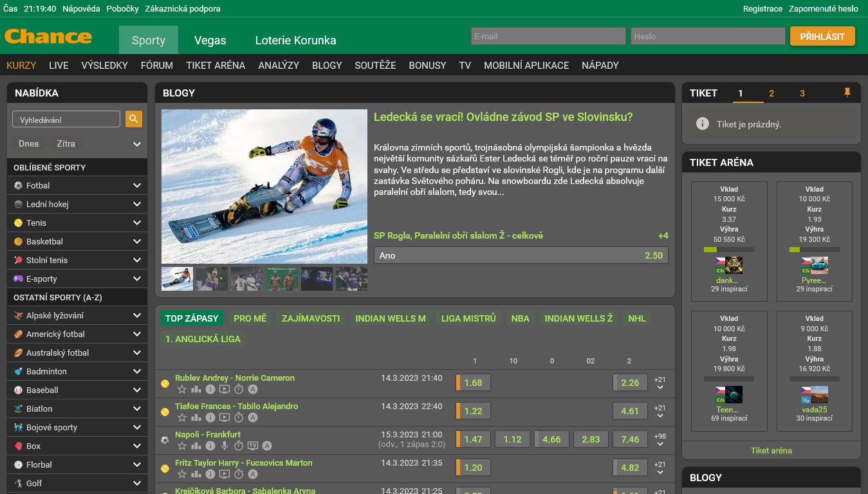Open info icon for Rublev - Norrie match
The height and width of the screenshot is (494, 868).
click(x=210, y=389)
